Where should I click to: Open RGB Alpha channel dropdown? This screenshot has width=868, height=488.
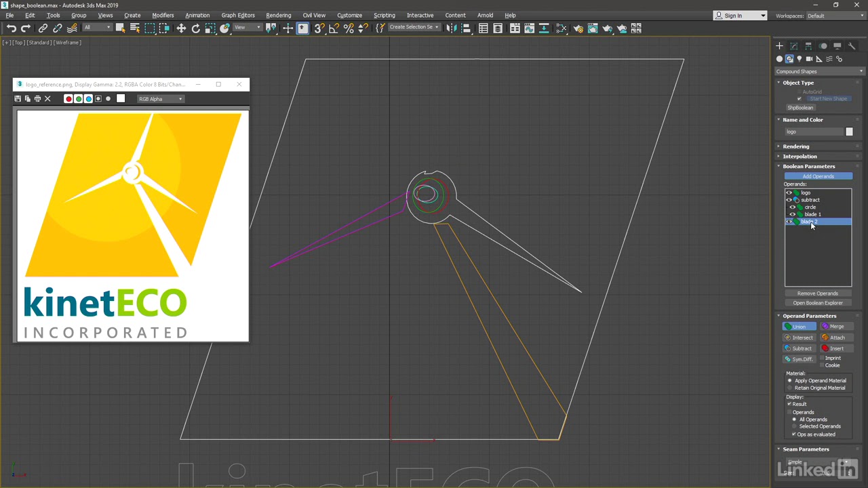pyautogui.click(x=161, y=99)
